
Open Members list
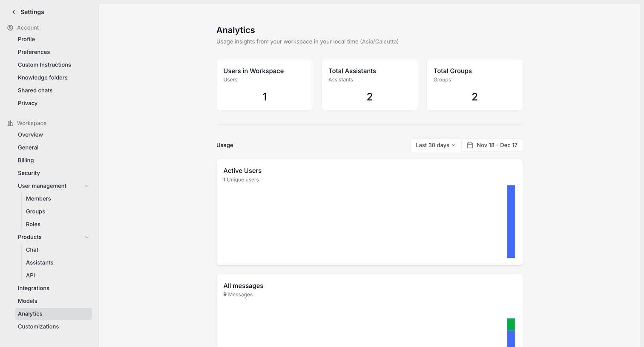click(38, 199)
